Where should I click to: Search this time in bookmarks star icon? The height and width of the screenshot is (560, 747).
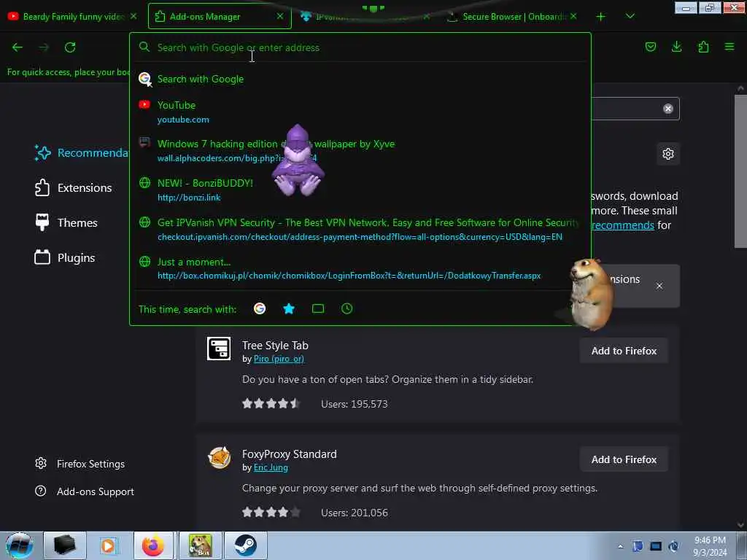point(289,308)
